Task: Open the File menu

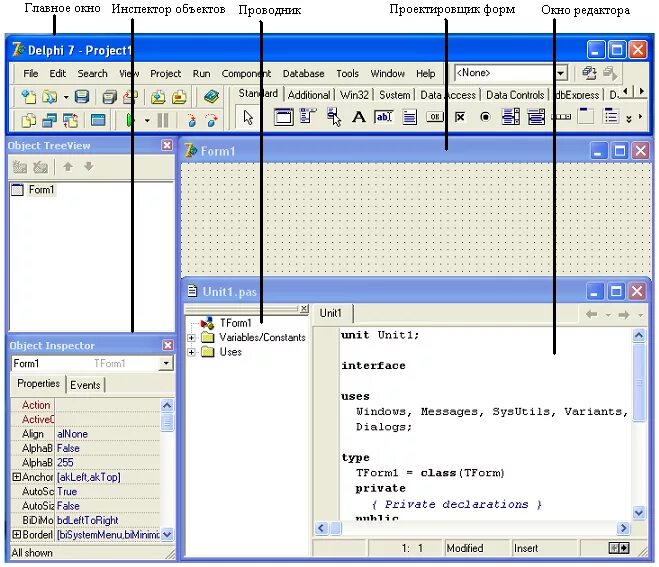Action: click(x=31, y=74)
